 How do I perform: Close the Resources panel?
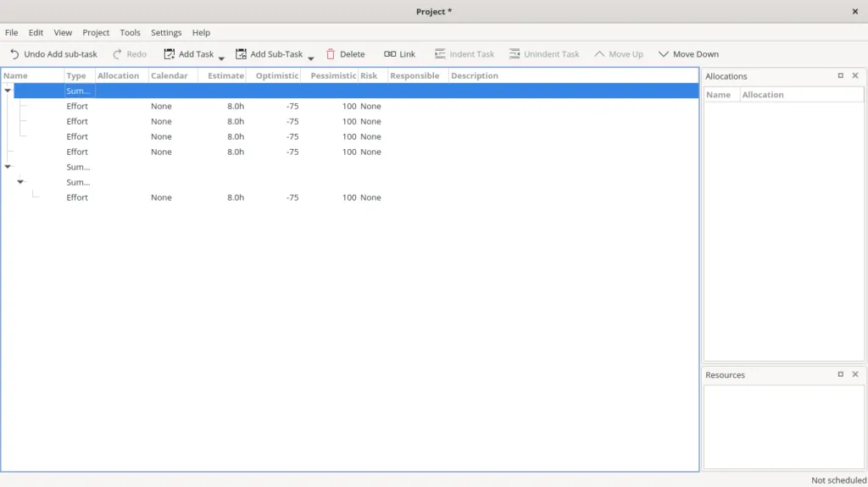(x=855, y=374)
